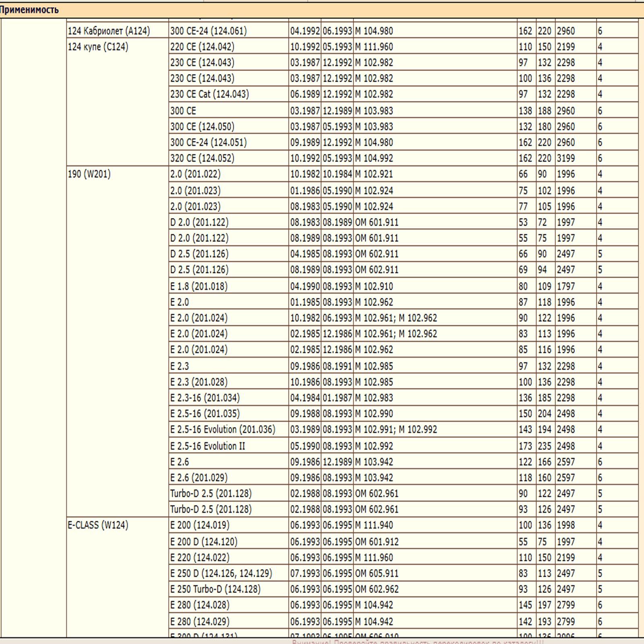Click engine code M 102.990
644x644 pixels.
click(x=374, y=413)
